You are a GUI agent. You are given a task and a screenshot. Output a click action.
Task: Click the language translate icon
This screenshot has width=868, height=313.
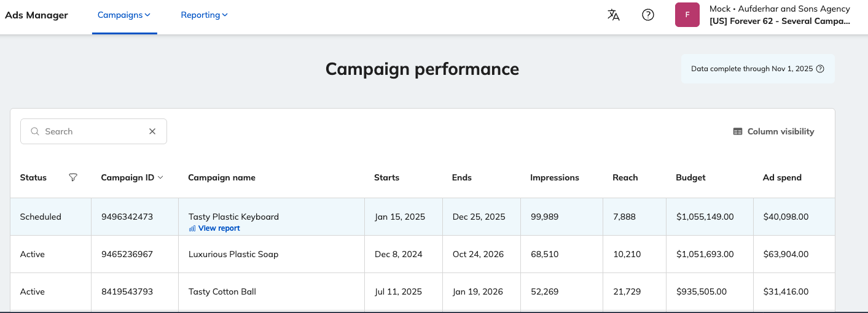pos(613,15)
